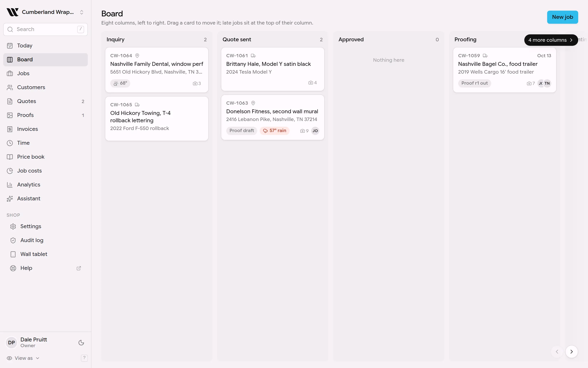This screenshot has width=588, height=368.
Task: Click the Jobs briefcase icon
Action: coord(10,73)
